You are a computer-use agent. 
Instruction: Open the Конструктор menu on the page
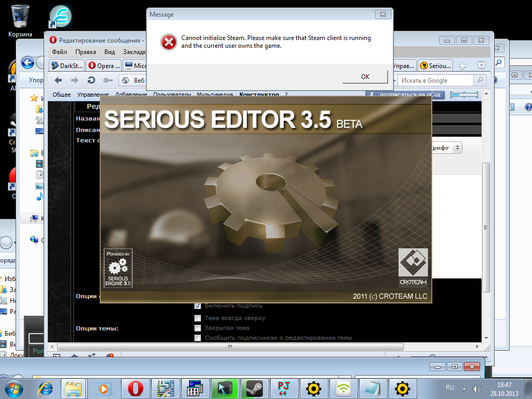click(259, 95)
